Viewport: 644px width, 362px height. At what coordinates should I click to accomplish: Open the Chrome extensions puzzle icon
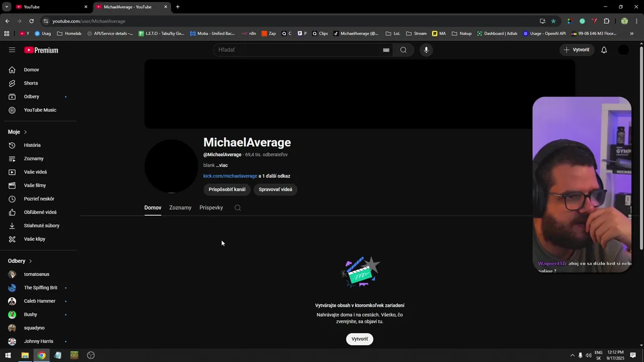tap(606, 21)
